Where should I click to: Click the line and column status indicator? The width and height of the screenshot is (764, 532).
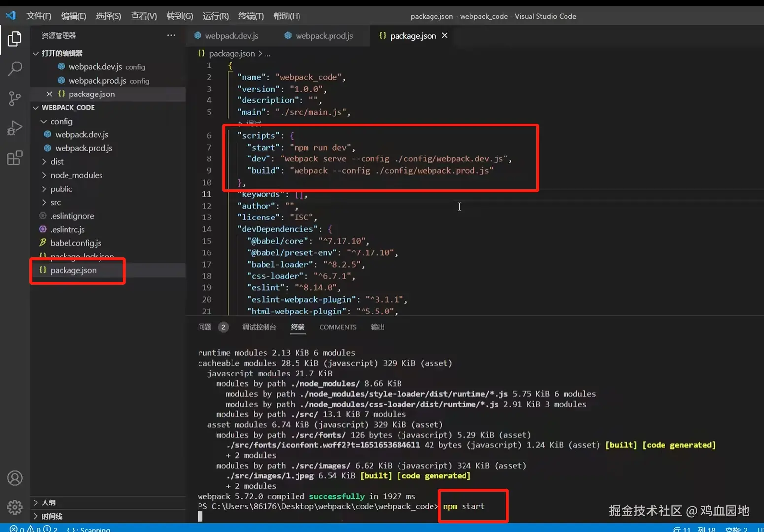coord(694,529)
